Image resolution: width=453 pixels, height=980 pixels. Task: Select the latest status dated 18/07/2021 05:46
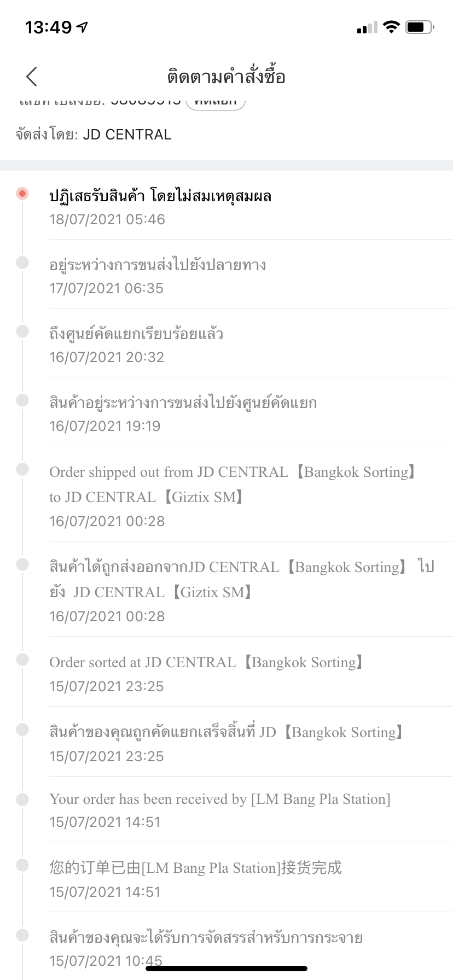(x=160, y=207)
